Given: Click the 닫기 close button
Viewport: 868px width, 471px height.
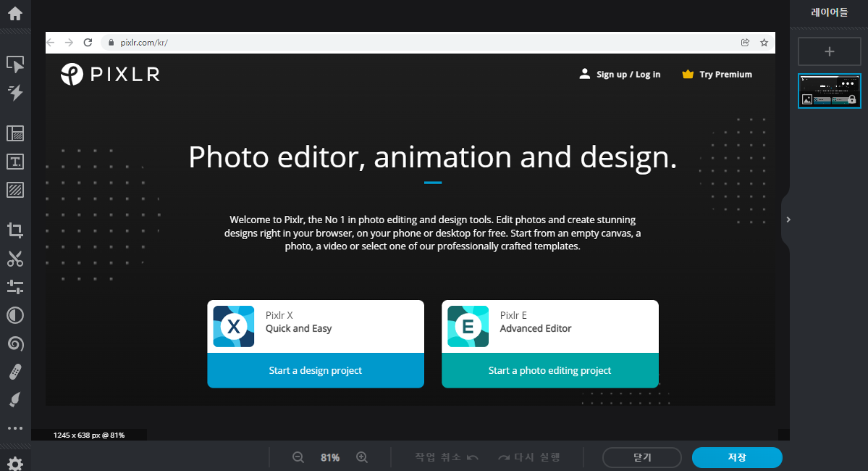Looking at the screenshot, I should click(x=642, y=458).
